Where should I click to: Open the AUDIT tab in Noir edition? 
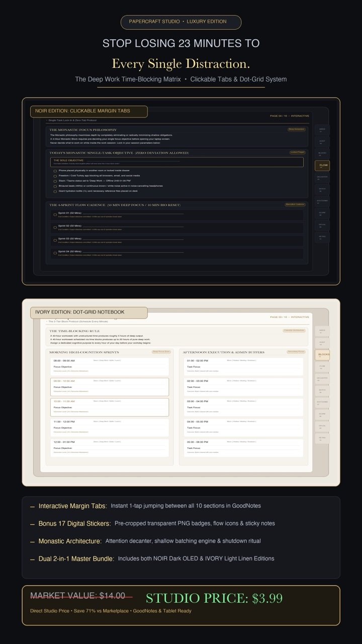point(322,142)
